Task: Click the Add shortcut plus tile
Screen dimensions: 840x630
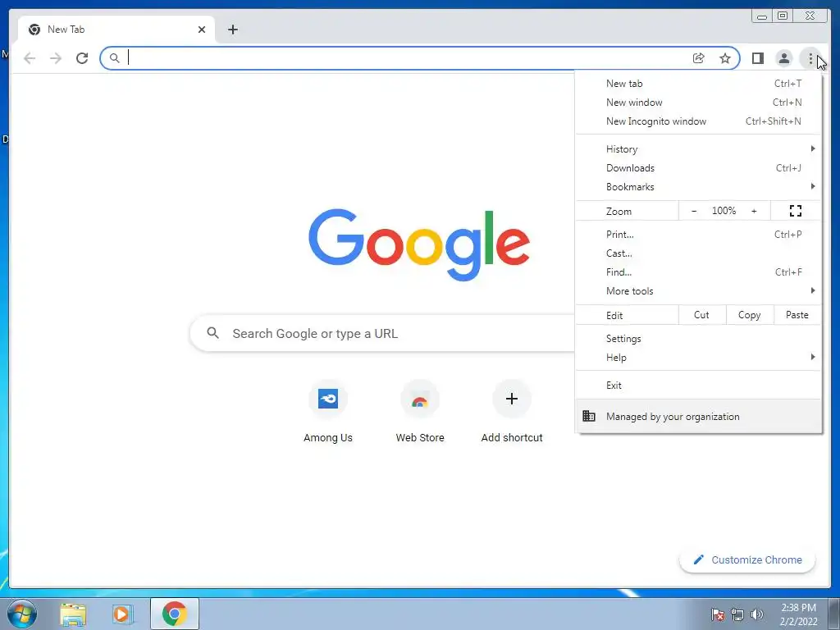Action: click(x=512, y=412)
